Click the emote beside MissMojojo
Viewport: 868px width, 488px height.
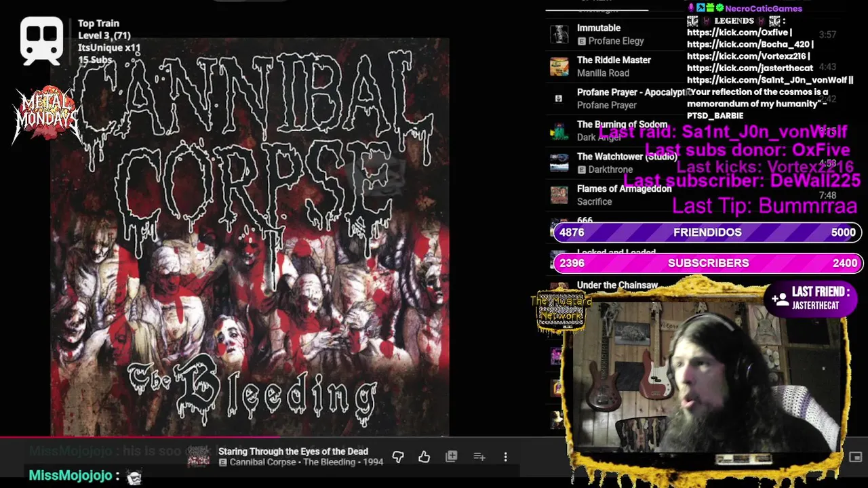pyautogui.click(x=134, y=478)
